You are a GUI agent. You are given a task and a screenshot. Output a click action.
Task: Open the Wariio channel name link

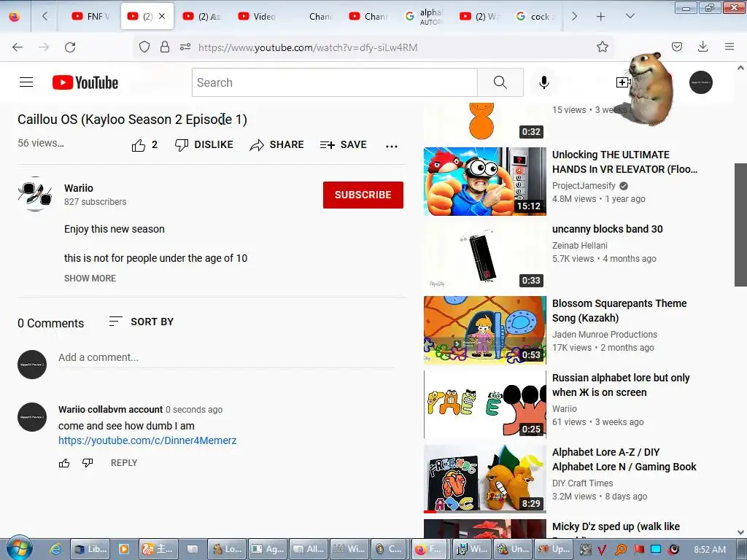coord(79,188)
